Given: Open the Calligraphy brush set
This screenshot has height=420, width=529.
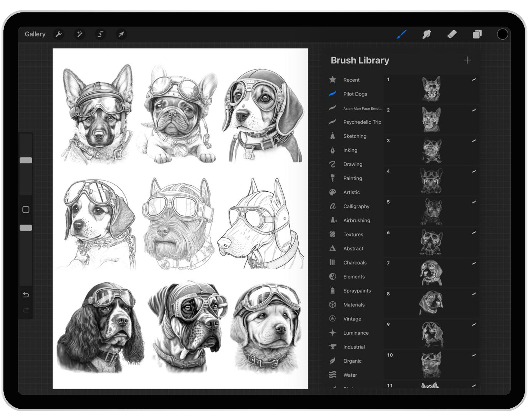Looking at the screenshot, I should pos(356,206).
